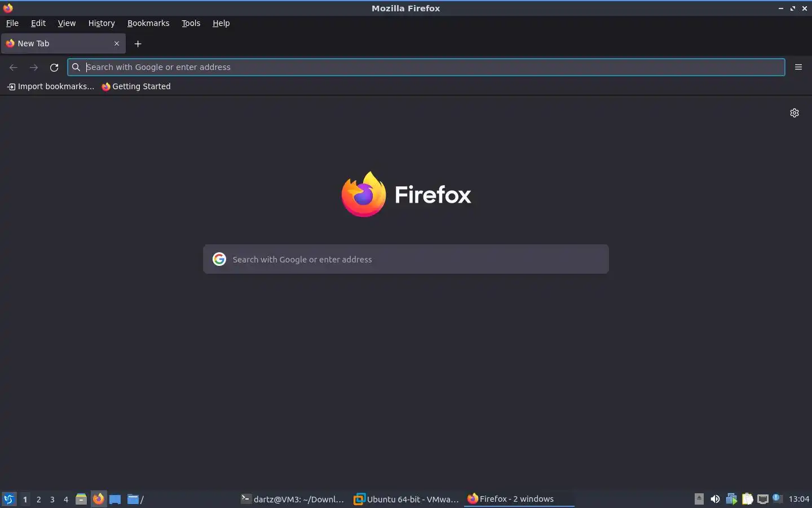Open the File menu
This screenshot has width=812, height=508.
12,23
